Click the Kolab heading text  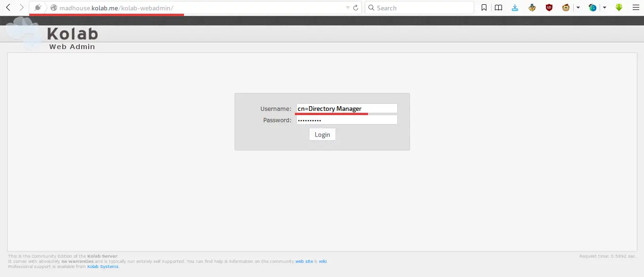pos(73,34)
